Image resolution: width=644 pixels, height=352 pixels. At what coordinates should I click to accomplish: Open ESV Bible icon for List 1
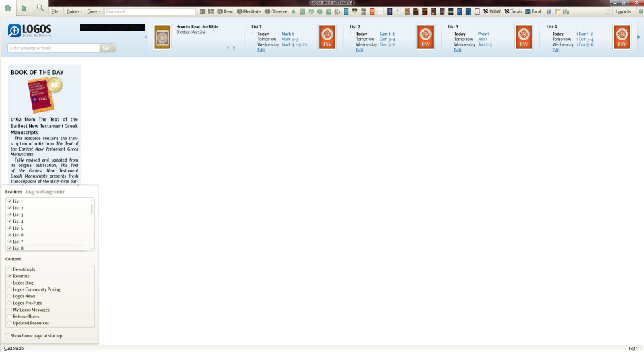coord(327,37)
